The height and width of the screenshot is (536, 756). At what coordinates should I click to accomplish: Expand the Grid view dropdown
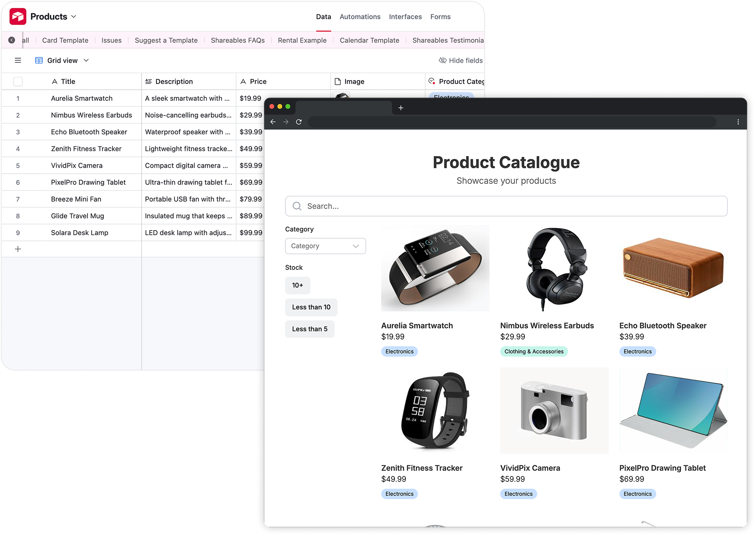62,60
